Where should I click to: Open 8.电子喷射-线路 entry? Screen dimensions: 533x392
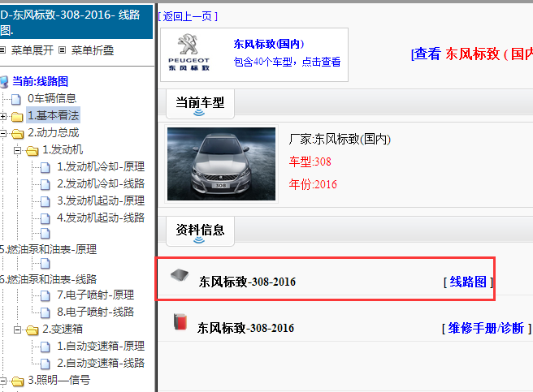pos(96,312)
